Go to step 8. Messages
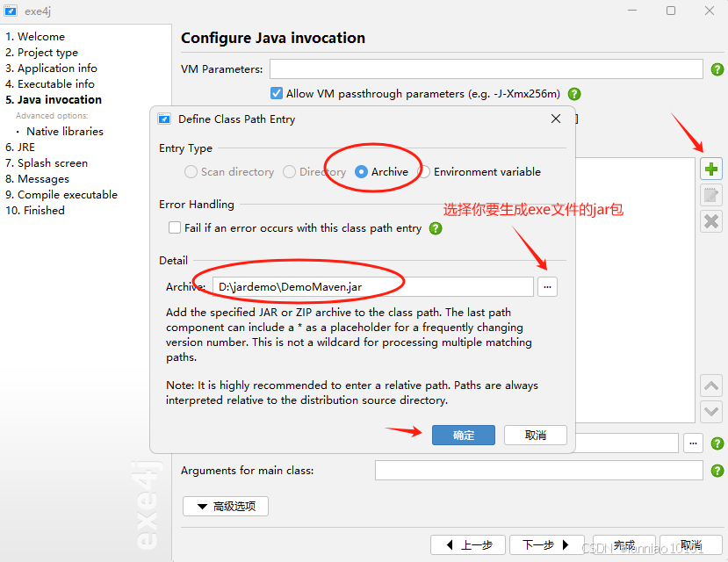 pyautogui.click(x=37, y=178)
